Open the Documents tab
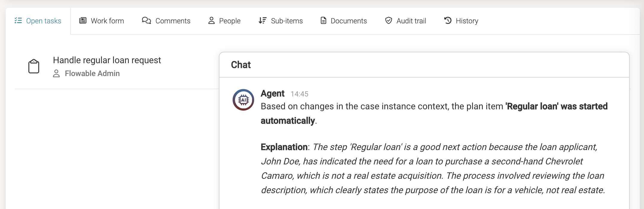 click(349, 20)
